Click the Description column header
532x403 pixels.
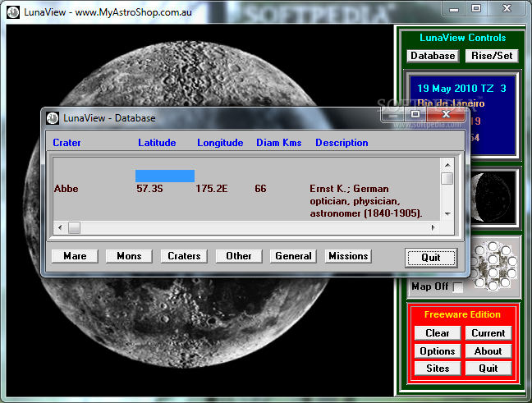coord(342,143)
